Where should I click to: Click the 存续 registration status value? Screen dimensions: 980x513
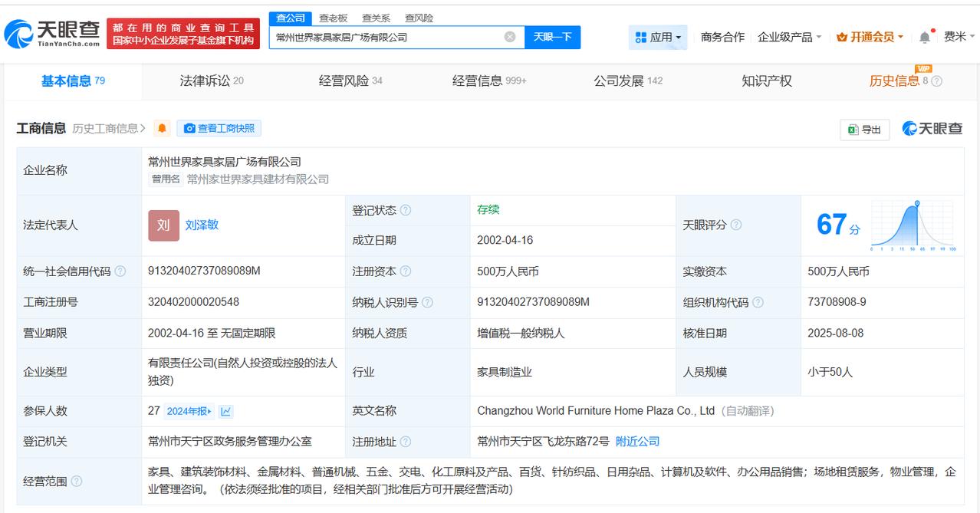click(488, 209)
